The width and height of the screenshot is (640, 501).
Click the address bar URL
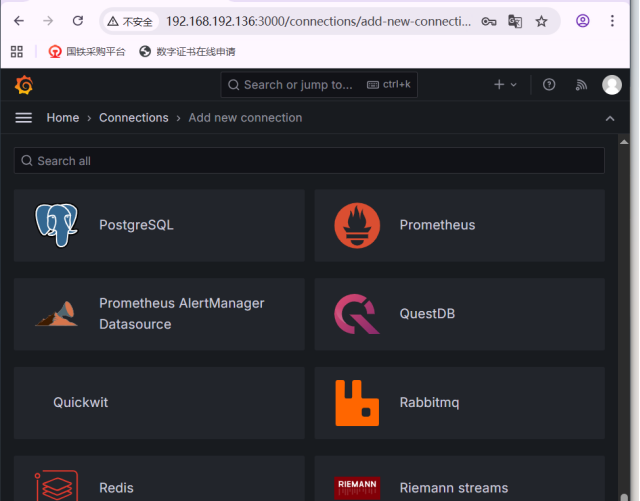click(x=318, y=21)
